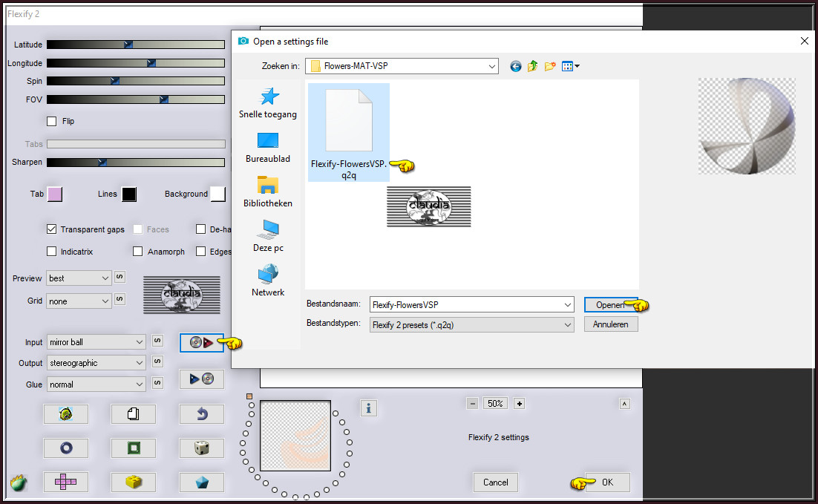Click the S button next to Input
The height and width of the screenshot is (504, 818).
click(x=157, y=341)
